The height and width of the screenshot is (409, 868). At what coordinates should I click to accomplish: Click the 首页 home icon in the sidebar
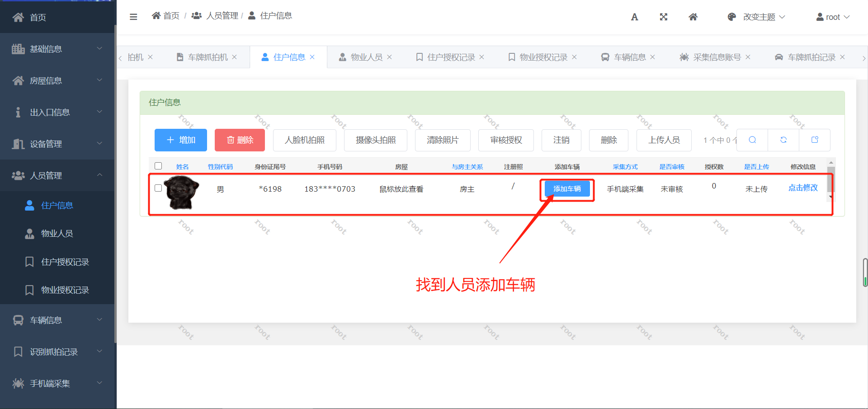point(18,17)
